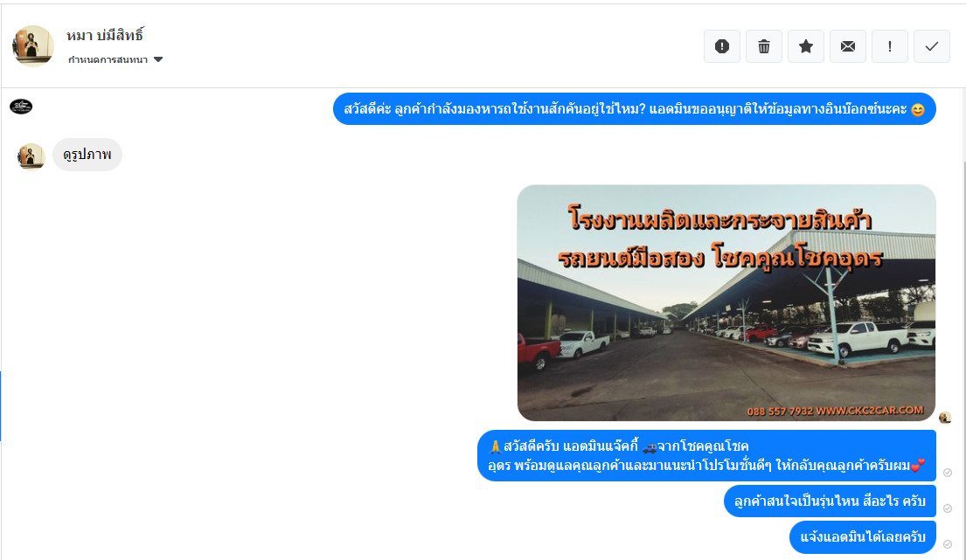This screenshot has width=966, height=560.
Task: Delete conversation using trash icon
Action: click(x=764, y=46)
